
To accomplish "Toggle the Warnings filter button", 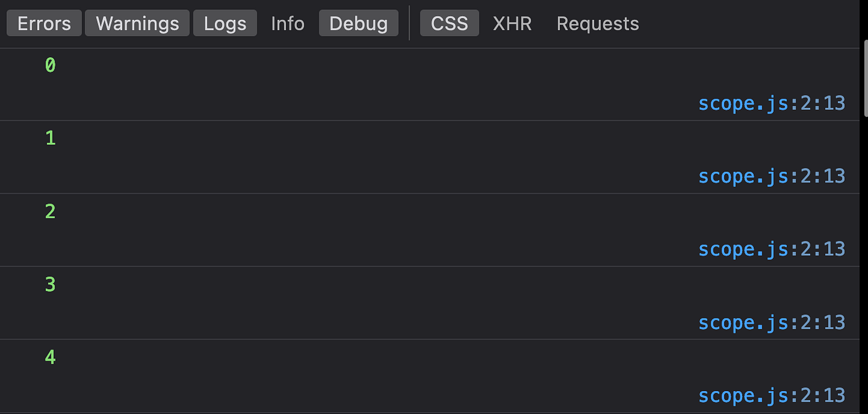I will (x=137, y=24).
